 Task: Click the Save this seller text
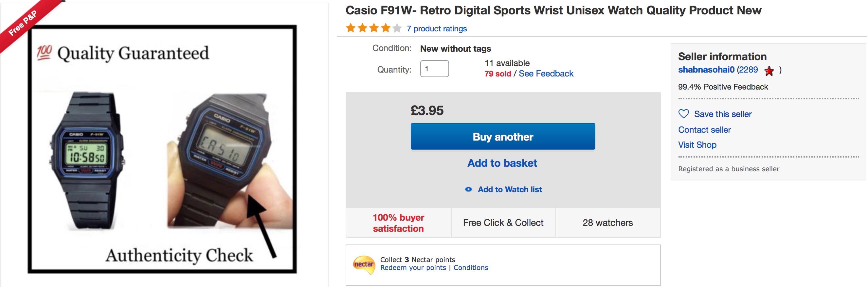coord(723,114)
